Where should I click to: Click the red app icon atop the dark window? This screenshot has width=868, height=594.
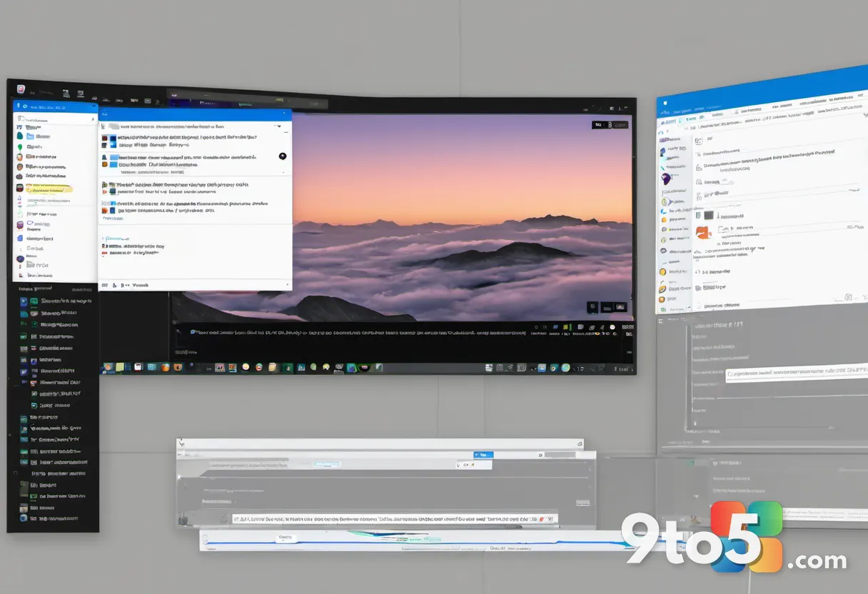coord(21,90)
